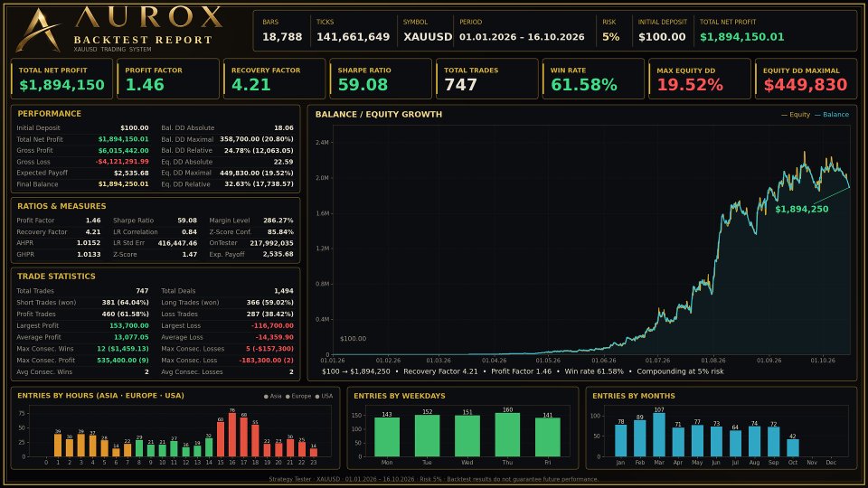Select Bal. DD Maximal 358,700.00 (20.80%)
Image resolution: width=868 pixels, height=488 pixels.
[x=256, y=139]
